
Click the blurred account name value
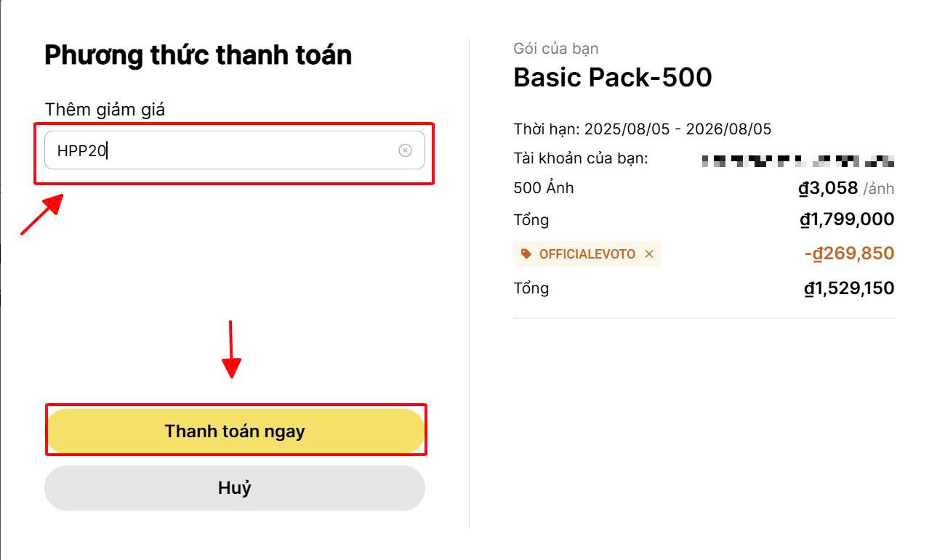tap(797, 161)
